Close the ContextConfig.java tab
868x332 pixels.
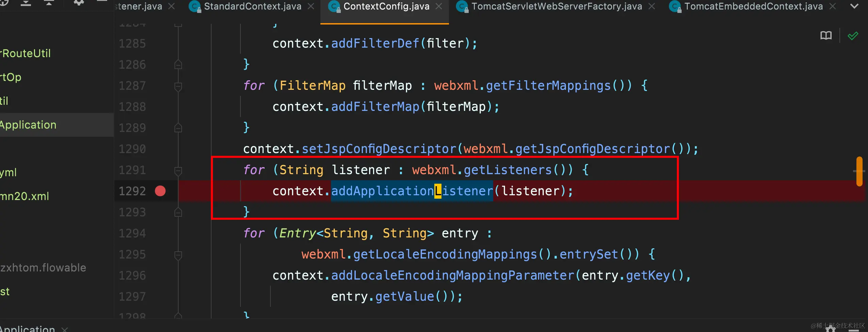point(439,6)
